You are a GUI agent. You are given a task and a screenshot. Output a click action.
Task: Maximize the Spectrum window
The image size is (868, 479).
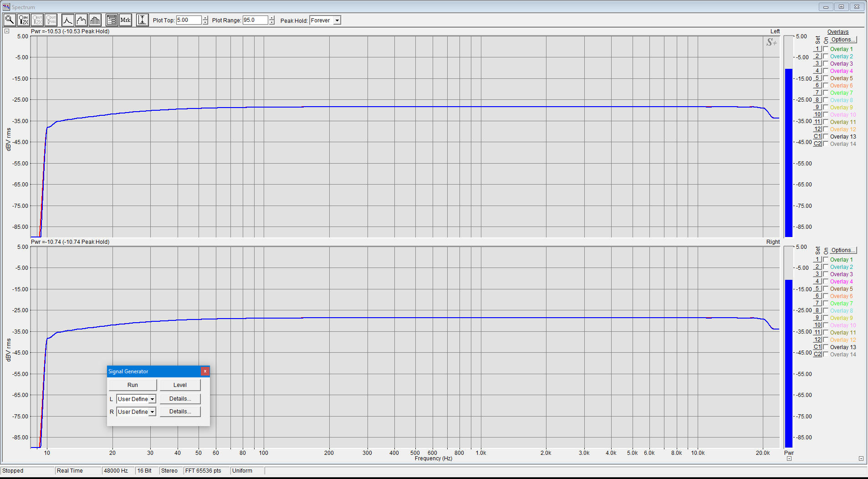[841, 7]
